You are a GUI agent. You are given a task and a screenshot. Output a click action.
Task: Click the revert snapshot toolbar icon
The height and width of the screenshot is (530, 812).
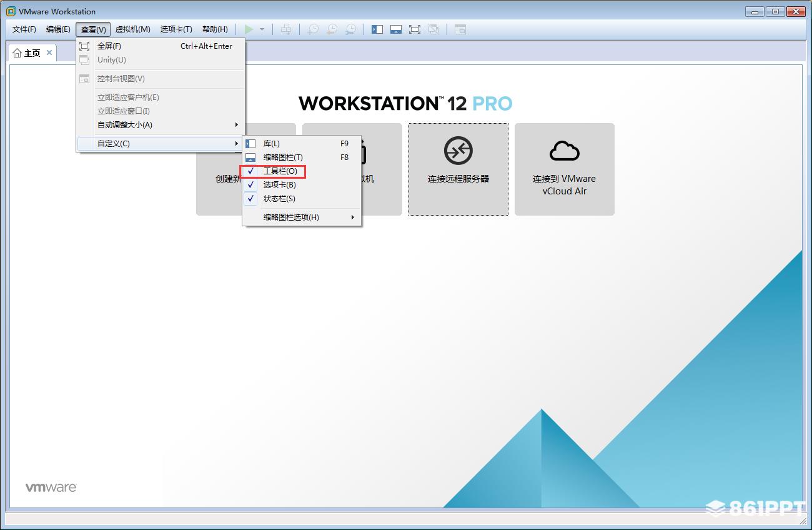[332, 29]
